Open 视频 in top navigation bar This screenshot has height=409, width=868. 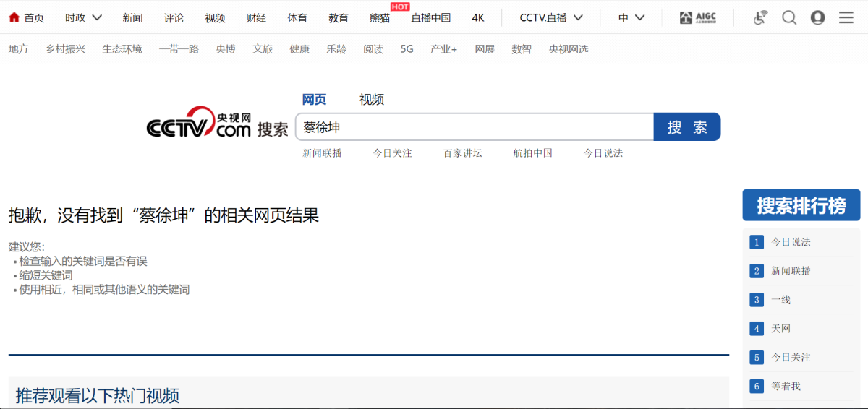[x=215, y=17]
